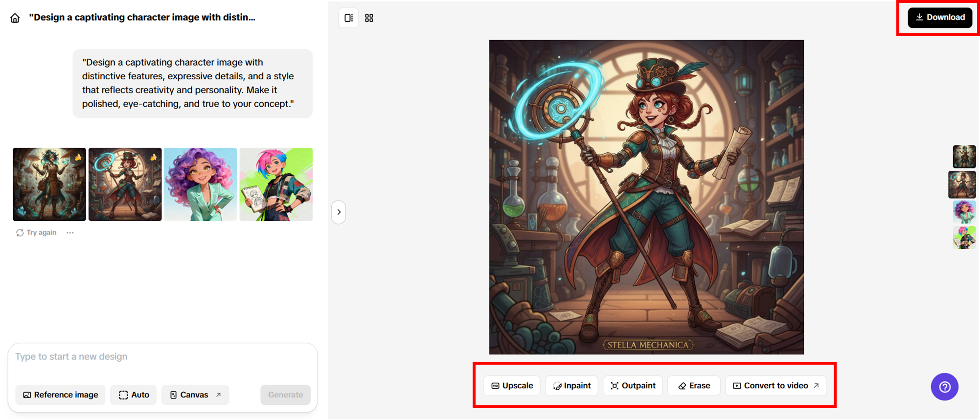Open Canvas in new window

[195, 395]
